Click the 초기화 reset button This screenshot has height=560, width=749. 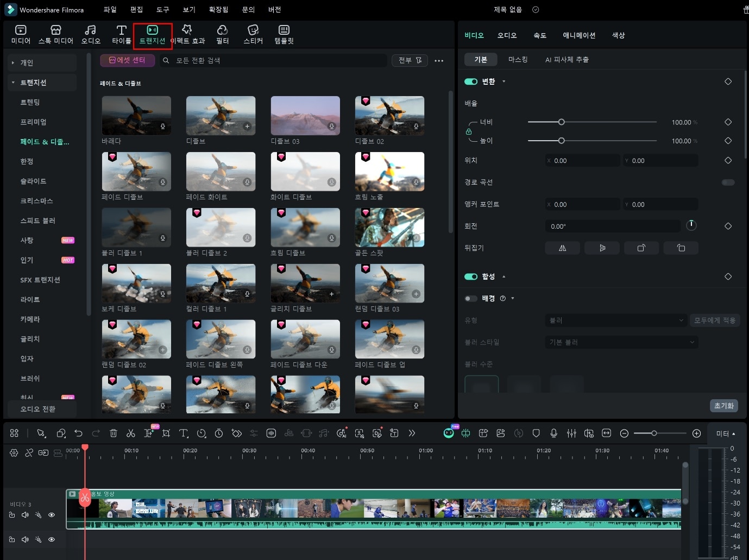point(723,406)
